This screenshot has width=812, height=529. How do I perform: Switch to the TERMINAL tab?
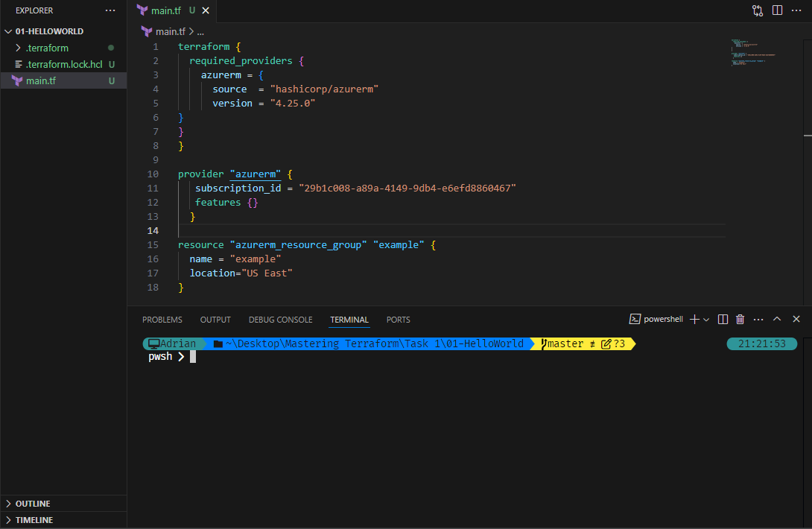coord(349,320)
